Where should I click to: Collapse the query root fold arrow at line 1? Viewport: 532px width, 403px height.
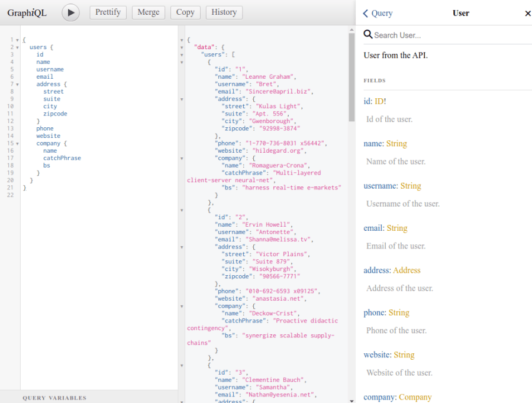click(x=17, y=40)
